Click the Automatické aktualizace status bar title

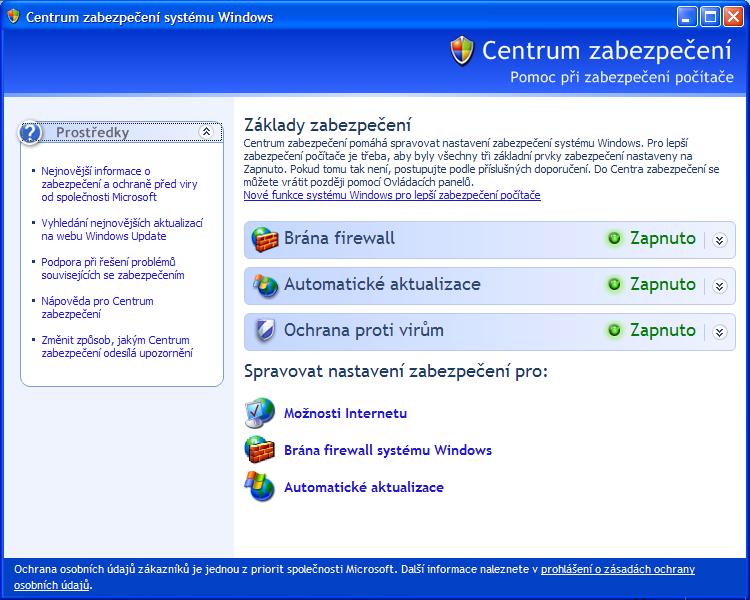382,284
